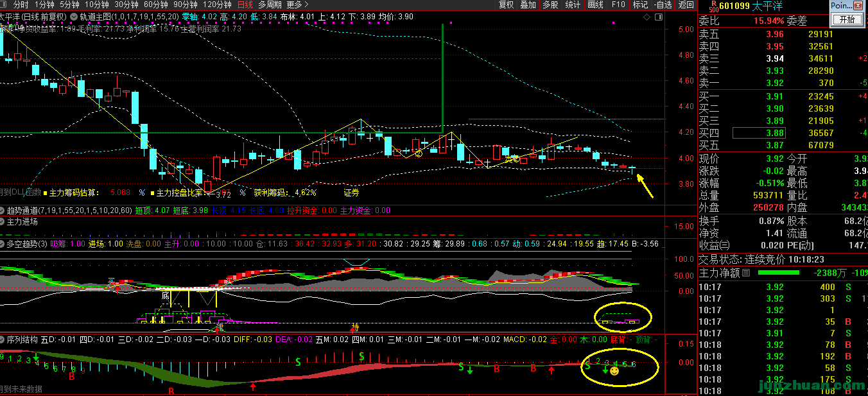
Task: Select the 10分钟 period tab
Action: pyautogui.click(x=97, y=4)
